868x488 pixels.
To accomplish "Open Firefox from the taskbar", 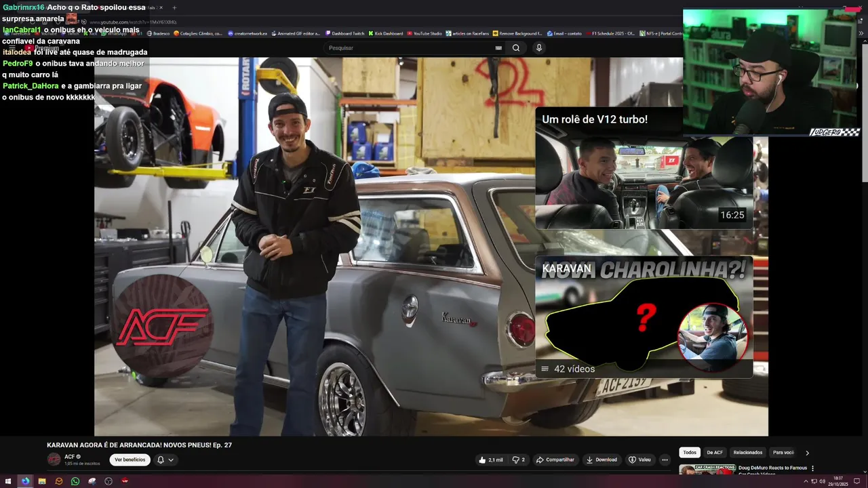I will point(25,481).
